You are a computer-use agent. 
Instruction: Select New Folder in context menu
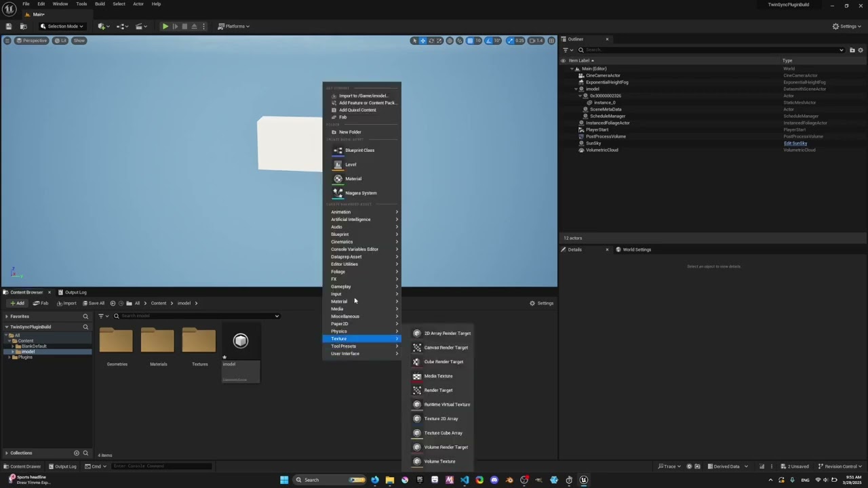click(x=361, y=132)
